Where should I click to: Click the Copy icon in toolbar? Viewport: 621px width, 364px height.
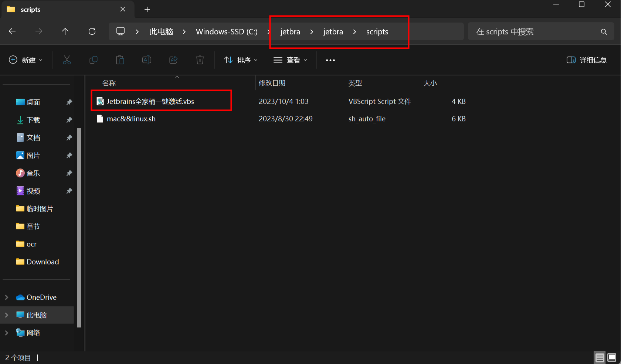coord(94,60)
